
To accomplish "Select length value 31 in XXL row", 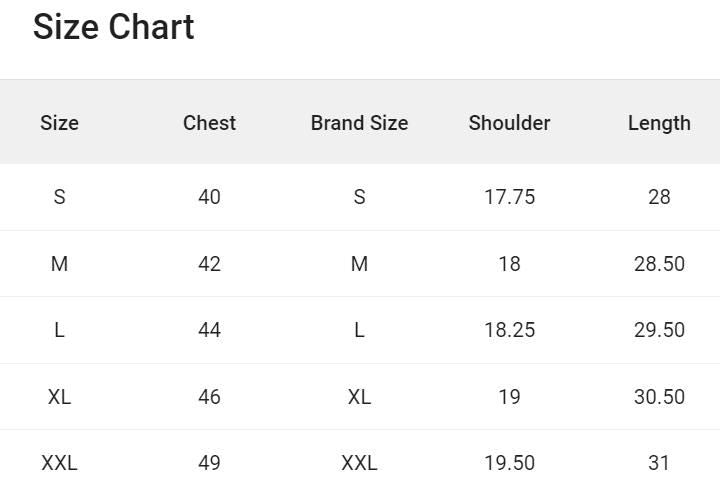I will click(659, 463).
